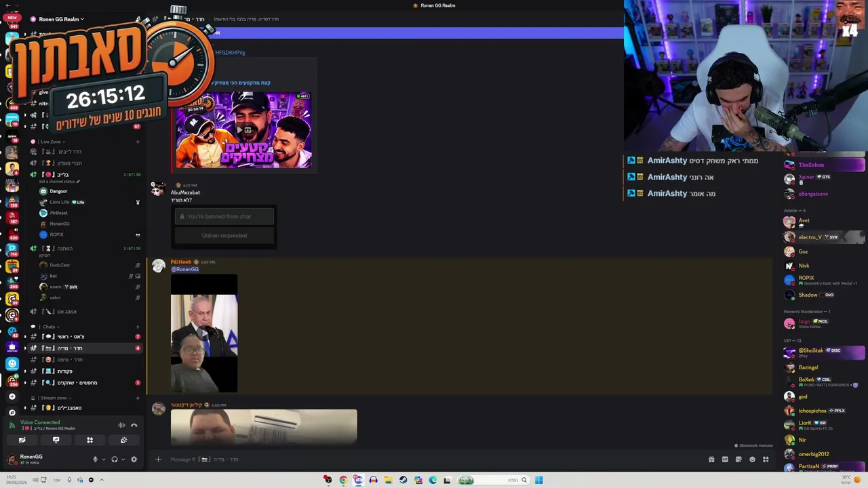This screenshot has width=868, height=488.
Task: Open File Explorer from the taskbar
Action: [388, 480]
